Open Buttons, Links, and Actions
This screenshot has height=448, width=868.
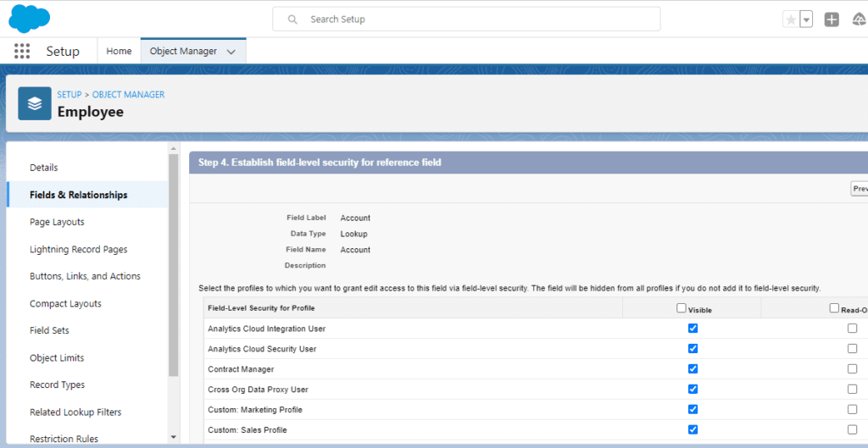(86, 276)
